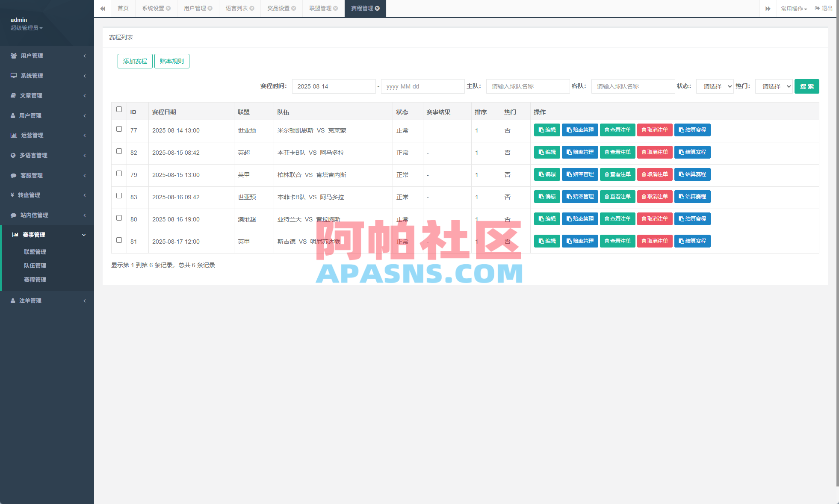Click the 添加赛程 button
This screenshot has width=839, height=504.
click(x=135, y=61)
